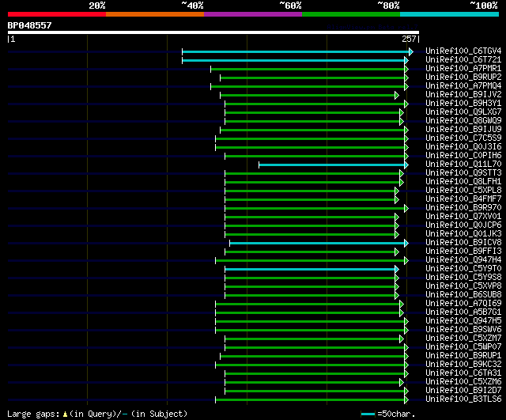Click the UniRef100_B6SUB8 label
This screenshot has width=506, height=420.
pos(463,295)
